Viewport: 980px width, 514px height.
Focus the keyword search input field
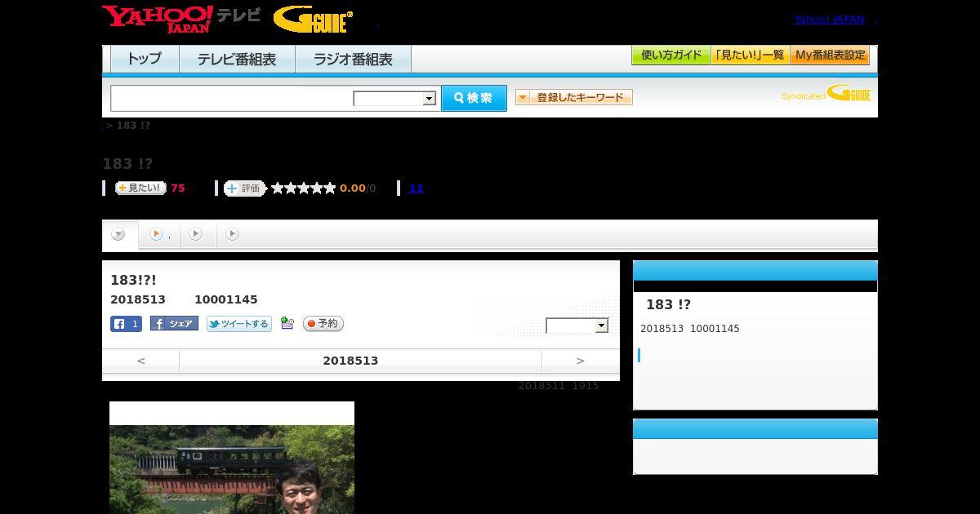pos(232,98)
